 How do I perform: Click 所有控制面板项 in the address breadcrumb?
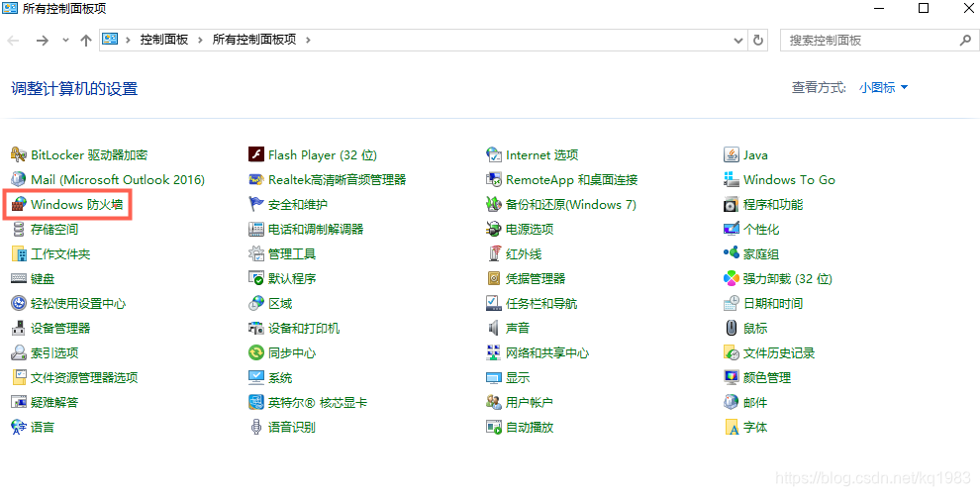pos(253,40)
